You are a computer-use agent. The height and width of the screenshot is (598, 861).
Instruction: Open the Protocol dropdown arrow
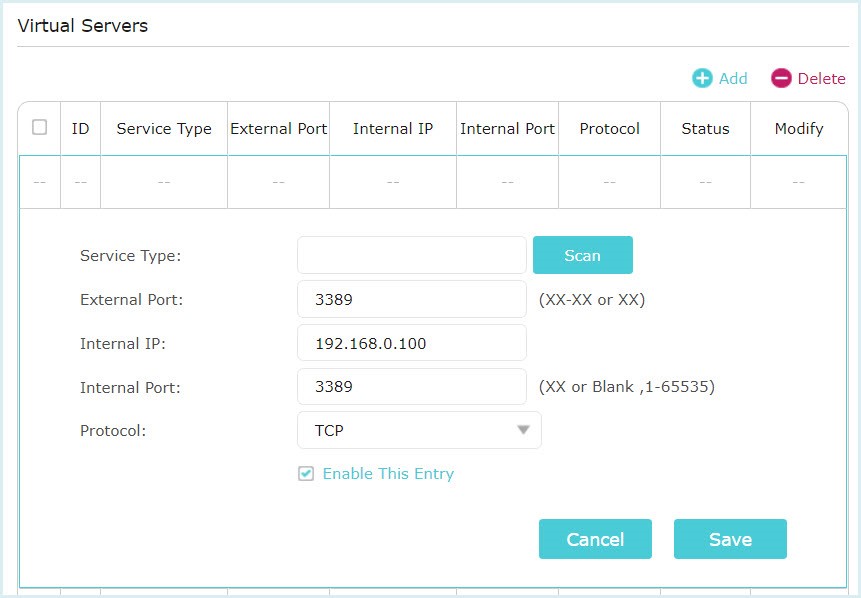524,430
